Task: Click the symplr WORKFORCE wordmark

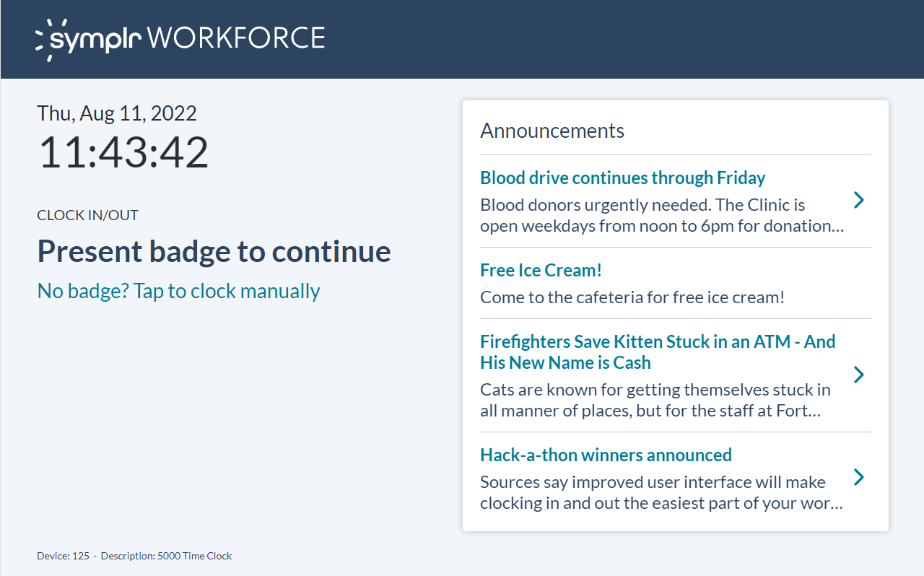Action: [x=188, y=39]
